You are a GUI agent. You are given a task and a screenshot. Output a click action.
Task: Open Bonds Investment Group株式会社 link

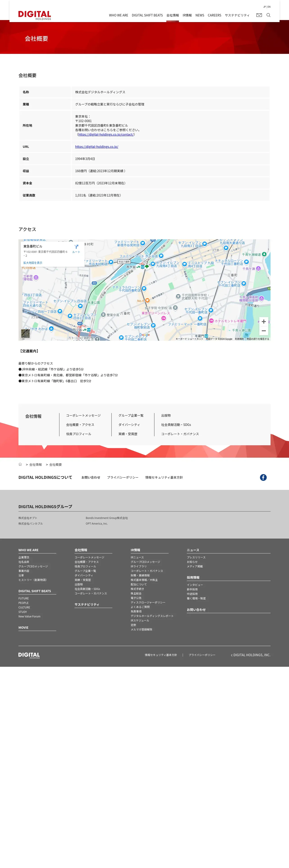(107, 518)
